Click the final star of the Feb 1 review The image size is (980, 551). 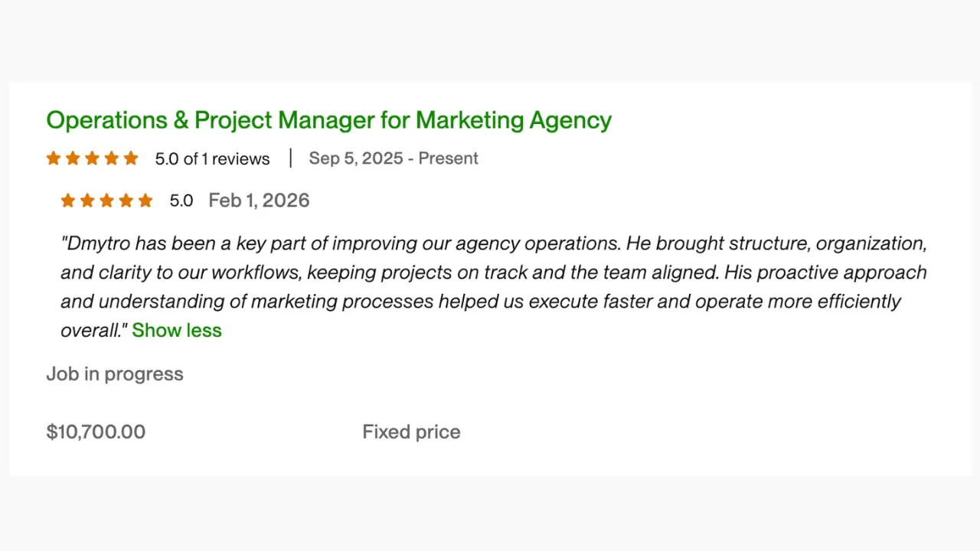click(145, 200)
